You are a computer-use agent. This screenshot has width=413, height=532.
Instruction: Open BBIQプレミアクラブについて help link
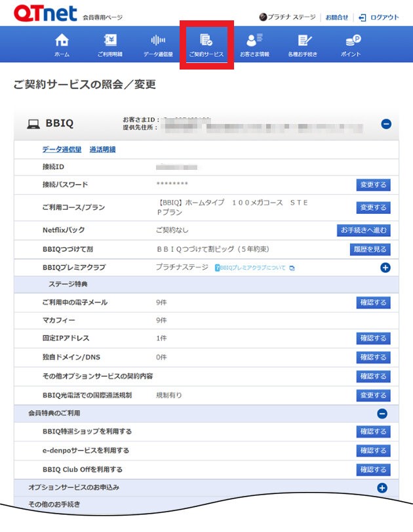pyautogui.click(x=254, y=268)
